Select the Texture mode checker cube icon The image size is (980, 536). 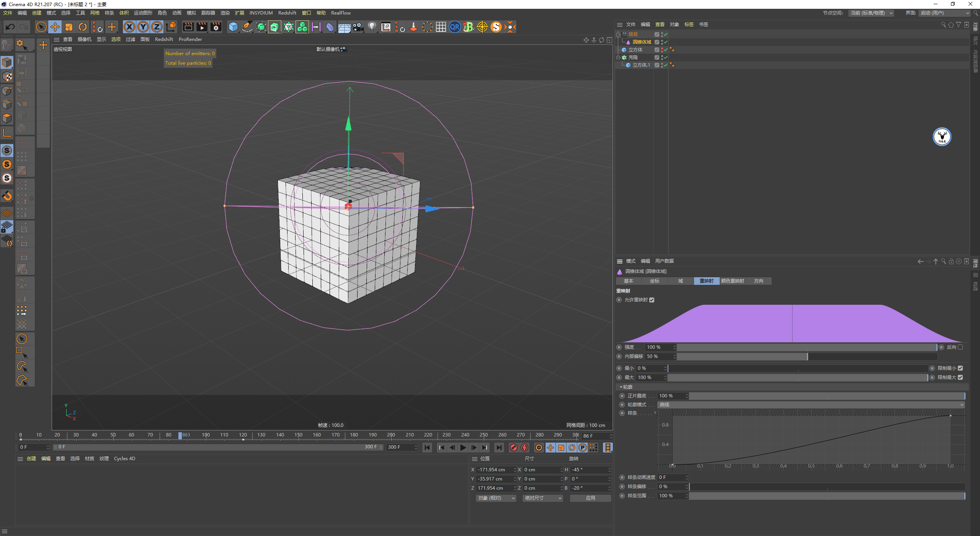7,76
